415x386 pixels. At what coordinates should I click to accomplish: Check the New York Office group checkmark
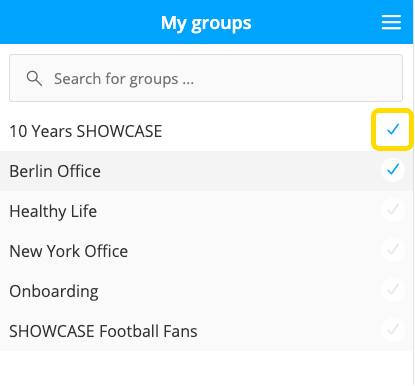click(393, 250)
